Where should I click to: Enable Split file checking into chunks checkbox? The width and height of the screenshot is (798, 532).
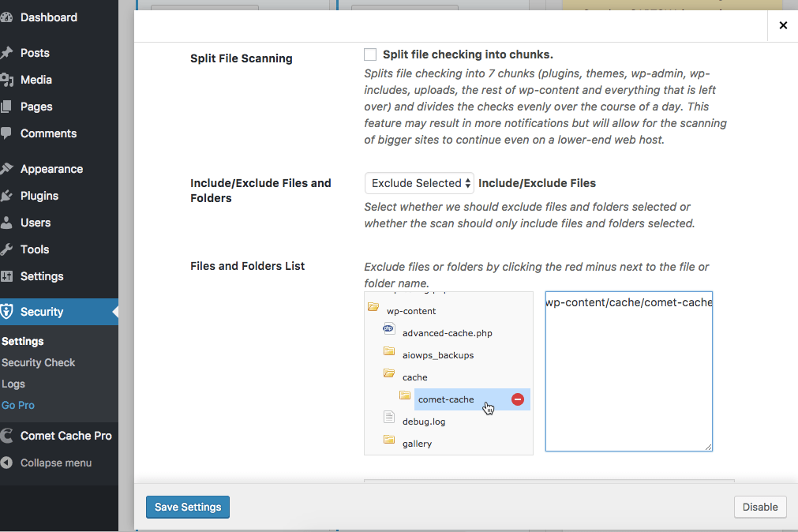coord(370,54)
